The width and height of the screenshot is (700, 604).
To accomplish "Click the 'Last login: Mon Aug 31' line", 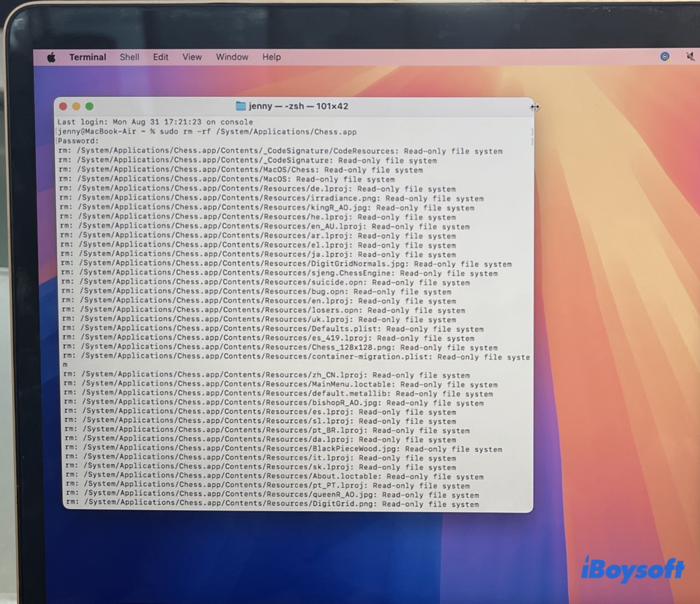I will [155, 122].
